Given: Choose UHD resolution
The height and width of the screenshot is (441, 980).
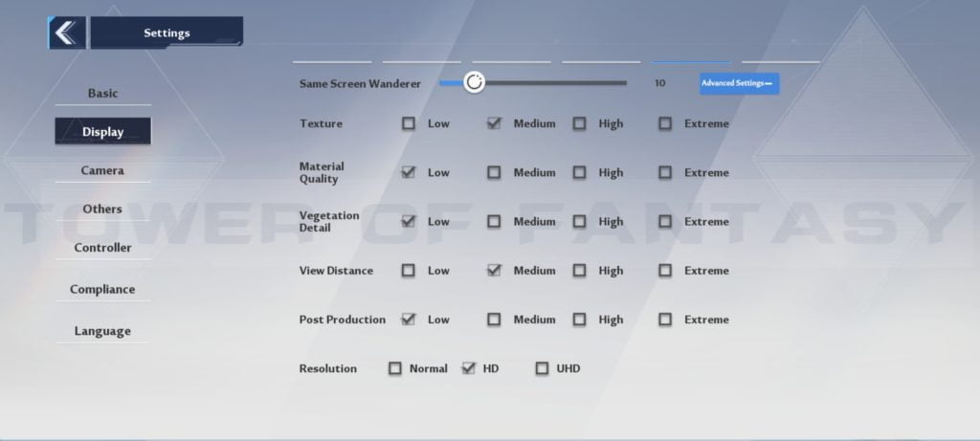Looking at the screenshot, I should (x=542, y=368).
